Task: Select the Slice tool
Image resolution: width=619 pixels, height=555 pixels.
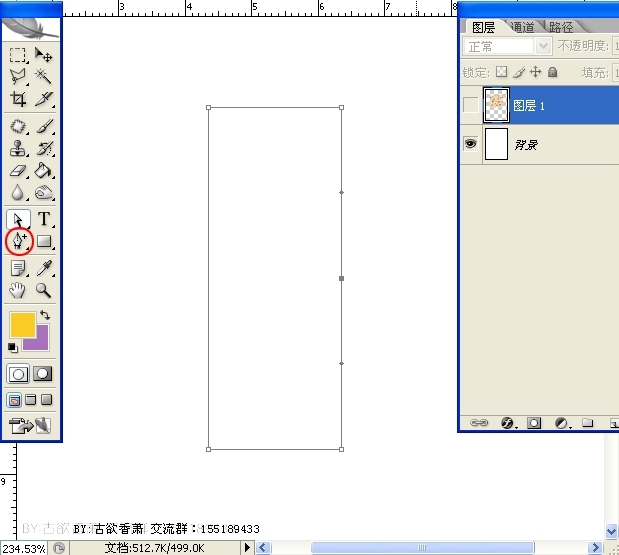Action: (x=43, y=99)
